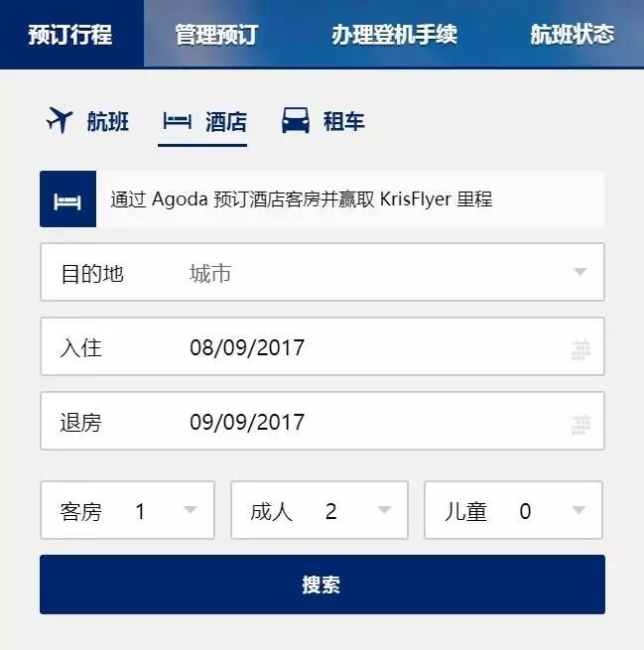Click the airplane icon for flights

60,120
